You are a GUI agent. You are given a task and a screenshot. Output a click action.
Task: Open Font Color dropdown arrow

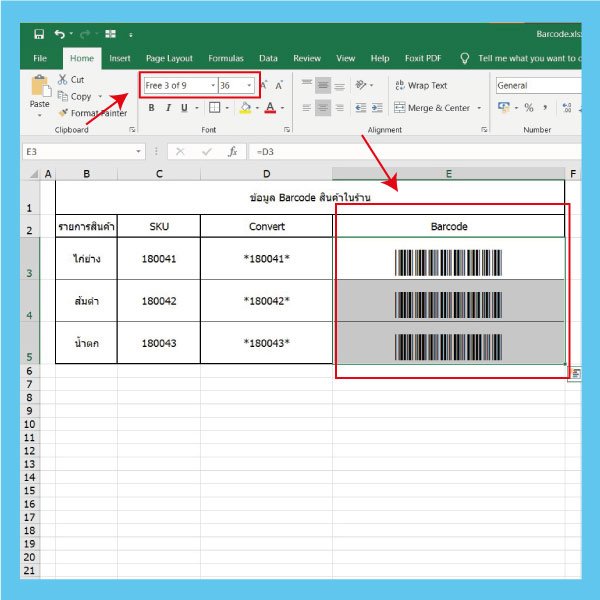tap(282, 108)
